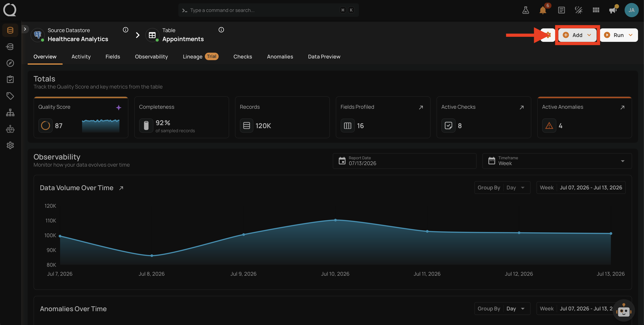Switch to the Overview tab
644x325 pixels.
click(x=45, y=57)
